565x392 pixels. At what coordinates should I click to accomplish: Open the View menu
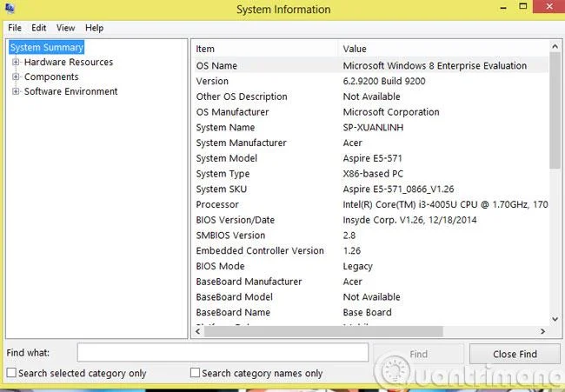pos(65,28)
